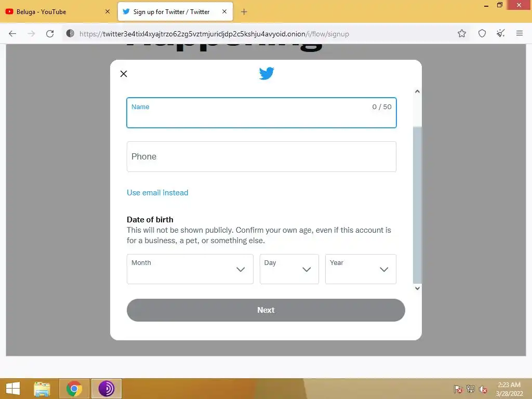Close the browser window
The width and height of the screenshot is (532, 399).
(519, 5)
